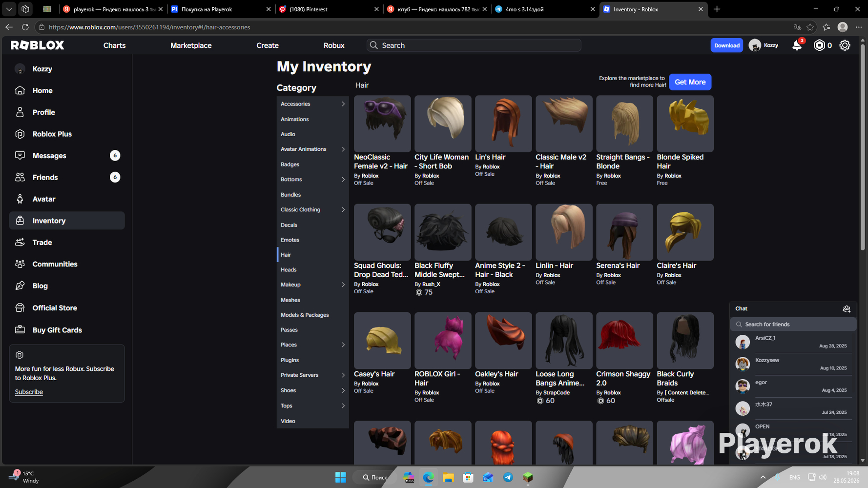The height and width of the screenshot is (488, 868).
Task: Select the Heads category
Action: click(x=312, y=270)
